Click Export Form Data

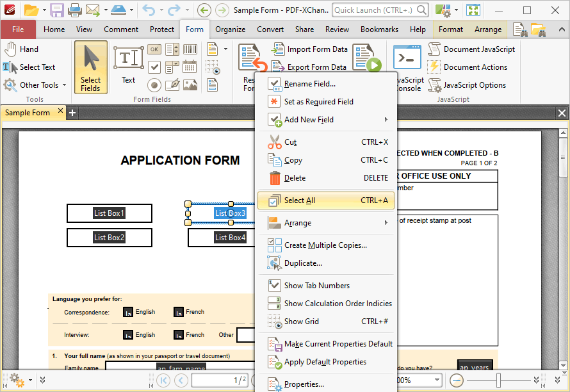click(309, 67)
